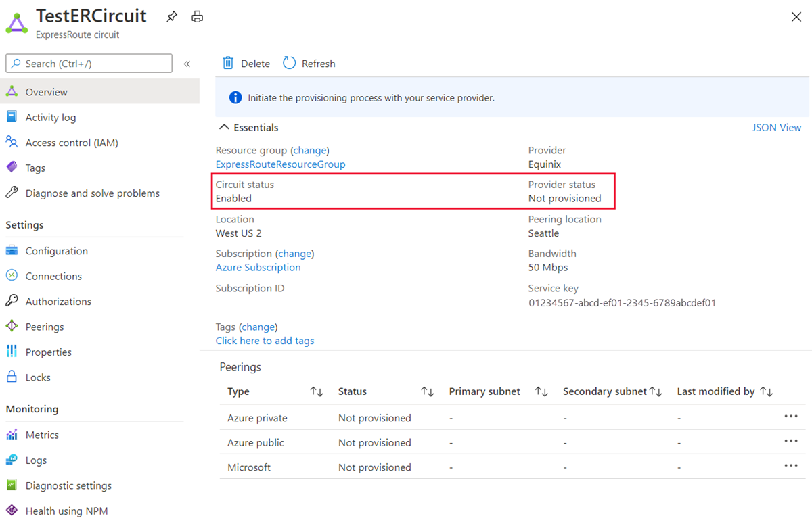Click the Delete trash icon
The height and width of the screenshot is (522, 812).
click(x=229, y=63)
